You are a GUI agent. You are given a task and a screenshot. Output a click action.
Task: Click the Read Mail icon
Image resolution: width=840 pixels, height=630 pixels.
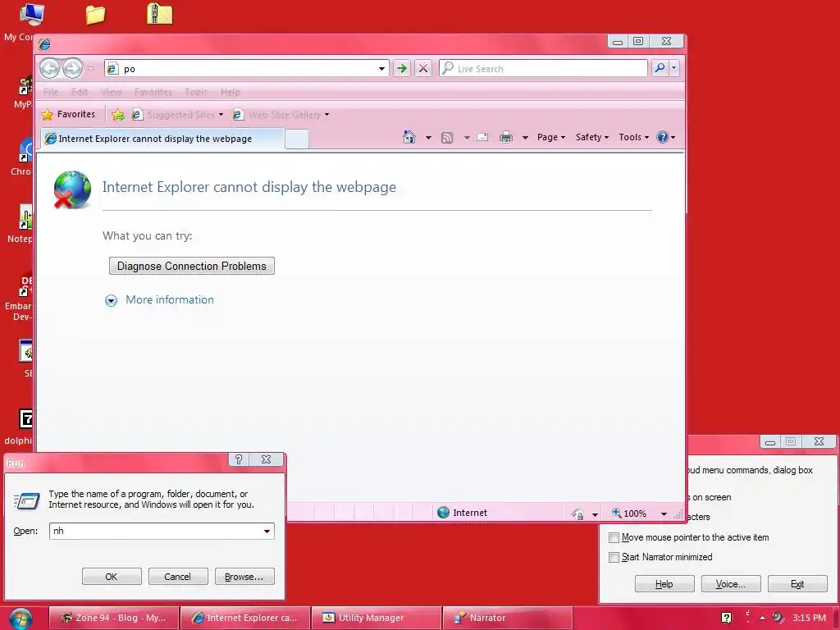coord(482,137)
